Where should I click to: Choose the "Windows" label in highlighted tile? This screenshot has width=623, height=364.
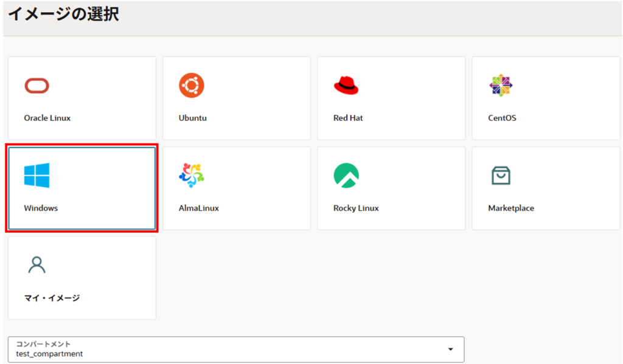pyautogui.click(x=41, y=208)
